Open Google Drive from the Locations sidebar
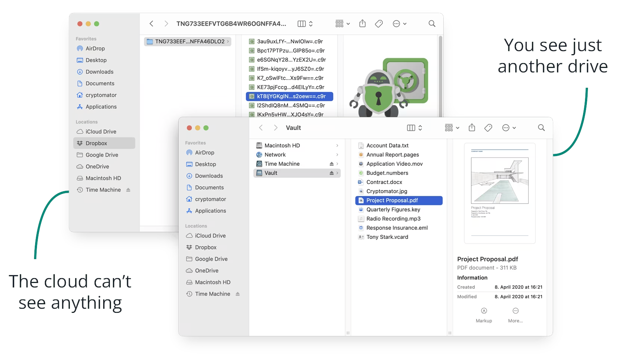The width and height of the screenshot is (622, 364). pos(211,259)
